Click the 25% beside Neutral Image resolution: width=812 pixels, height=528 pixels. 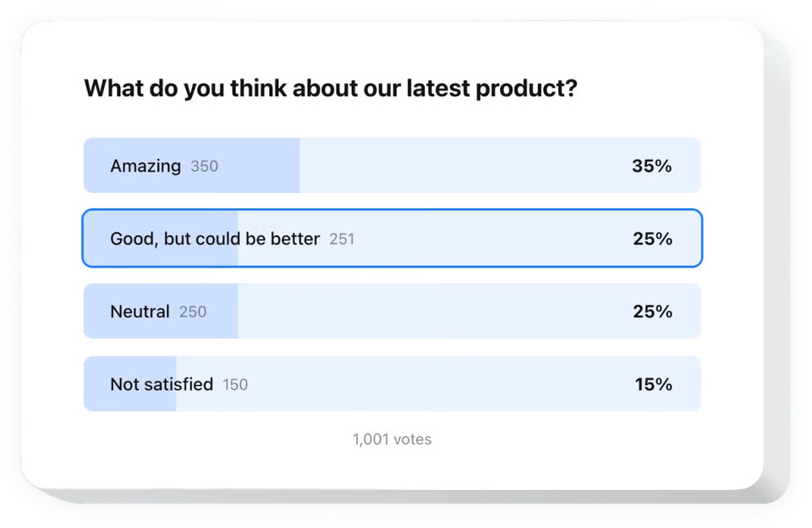[651, 311]
